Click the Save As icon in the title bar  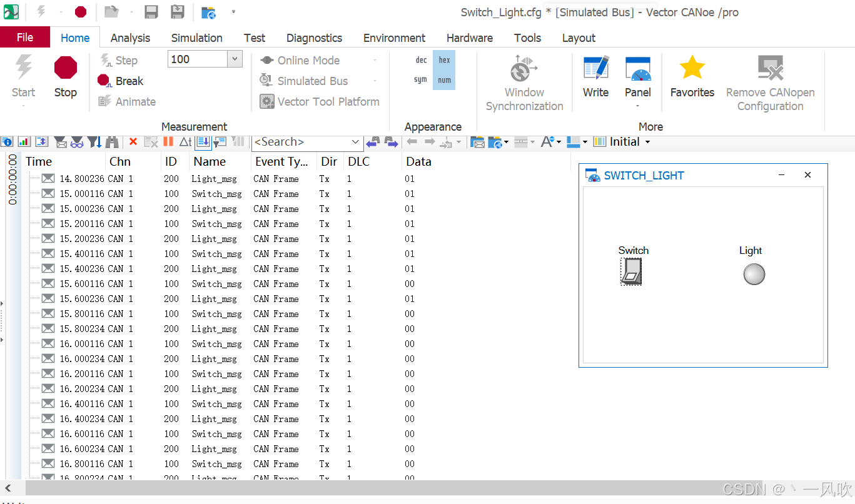(x=178, y=12)
